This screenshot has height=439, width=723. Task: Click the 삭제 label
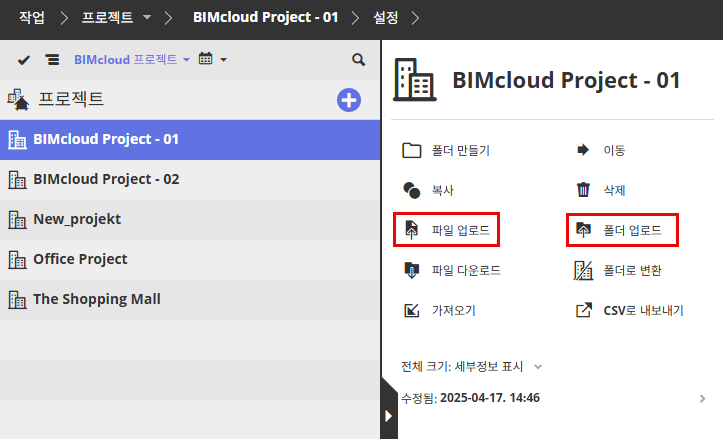(614, 190)
